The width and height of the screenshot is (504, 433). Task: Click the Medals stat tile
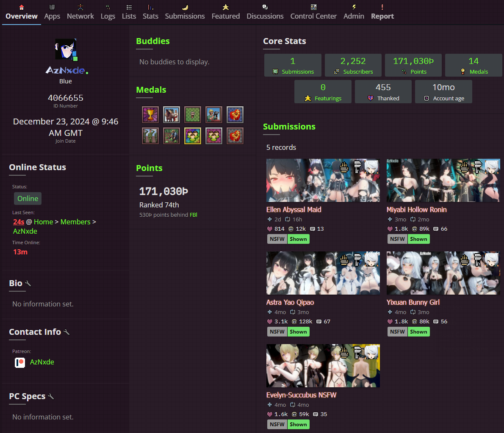(474, 65)
